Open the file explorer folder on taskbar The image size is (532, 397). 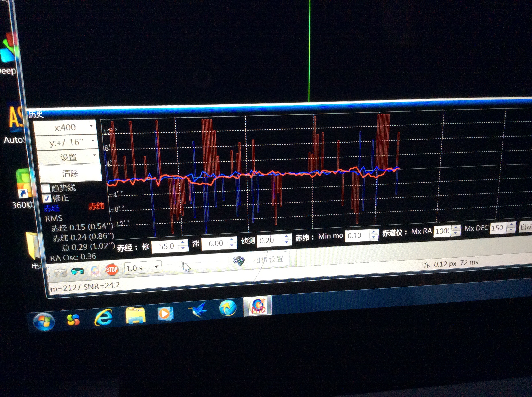tap(135, 315)
